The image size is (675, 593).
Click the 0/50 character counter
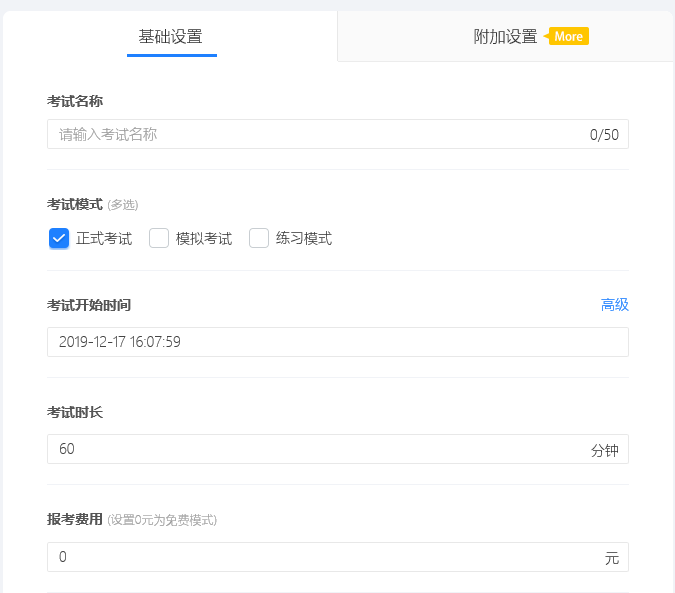(x=604, y=135)
